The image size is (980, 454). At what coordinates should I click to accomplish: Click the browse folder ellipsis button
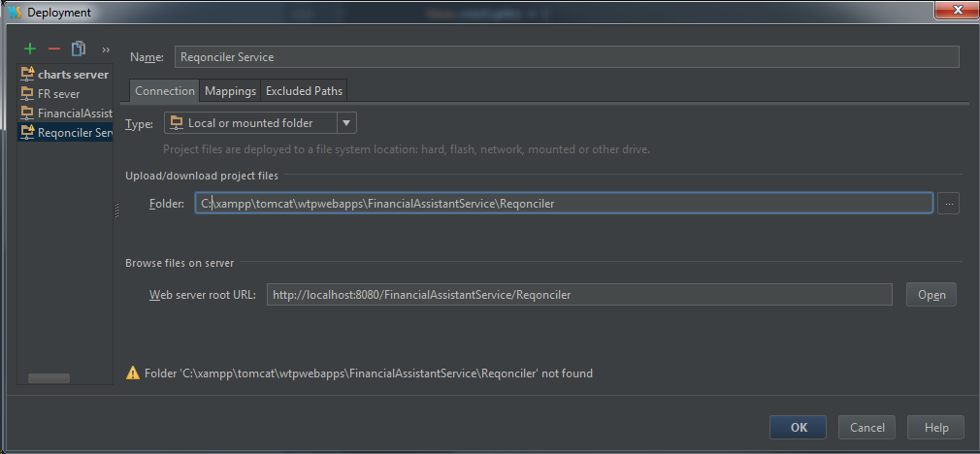(x=949, y=204)
